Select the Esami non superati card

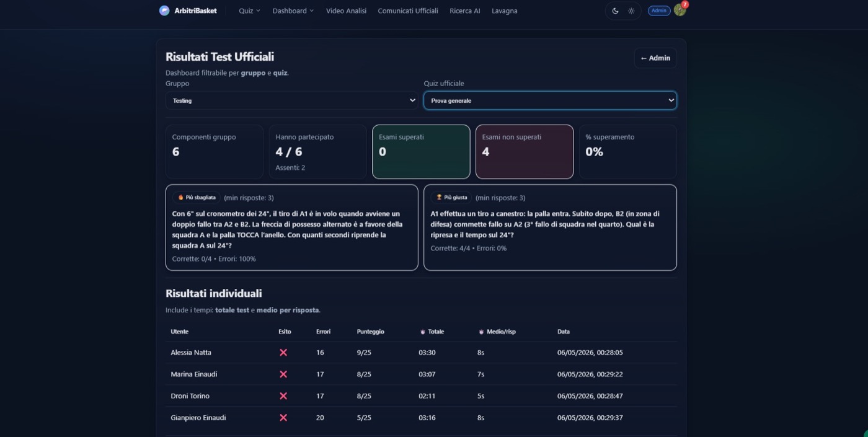pyautogui.click(x=525, y=152)
